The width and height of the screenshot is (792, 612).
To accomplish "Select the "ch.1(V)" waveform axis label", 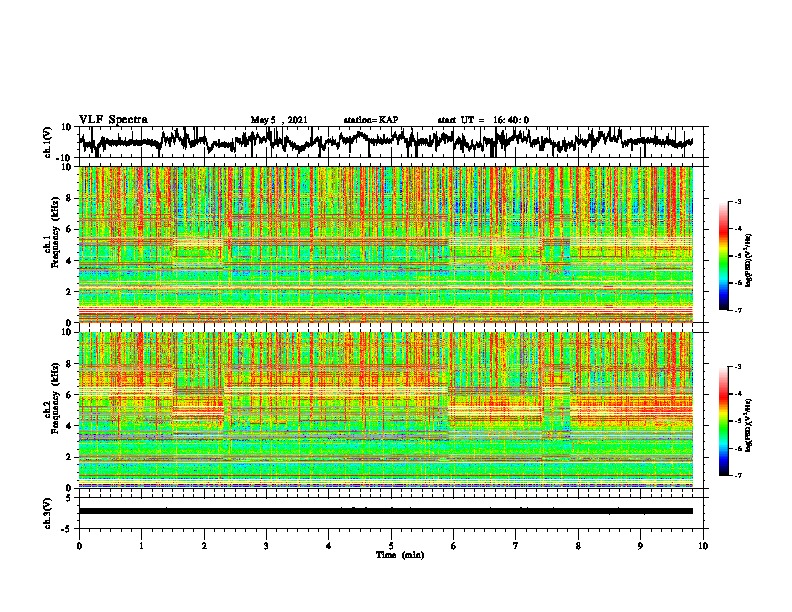I will pos(48,142).
